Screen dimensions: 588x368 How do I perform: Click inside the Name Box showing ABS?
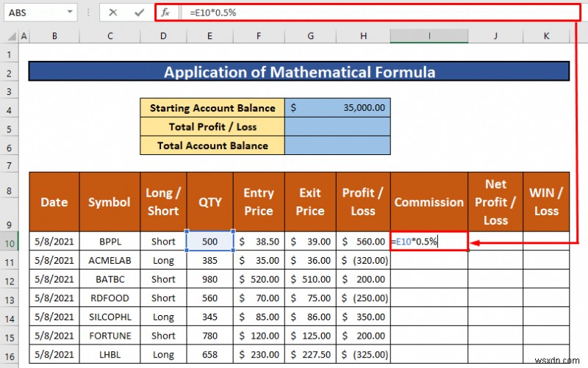[x=35, y=12]
